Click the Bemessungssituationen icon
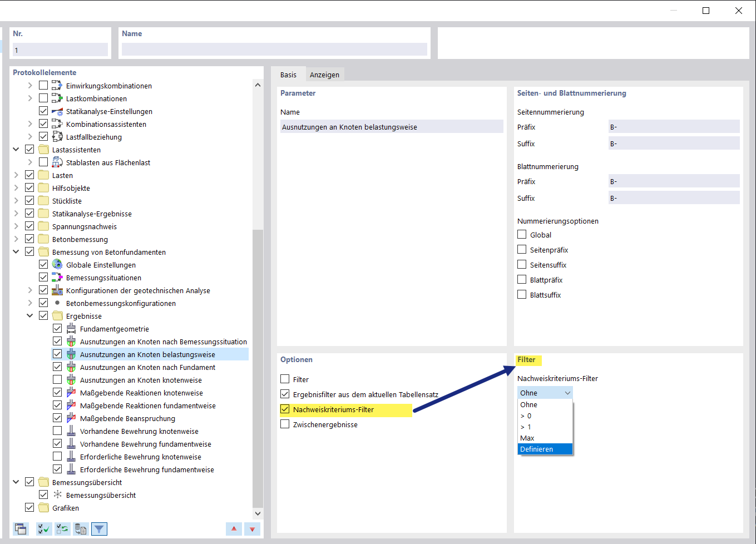The width and height of the screenshot is (756, 544). click(x=57, y=278)
